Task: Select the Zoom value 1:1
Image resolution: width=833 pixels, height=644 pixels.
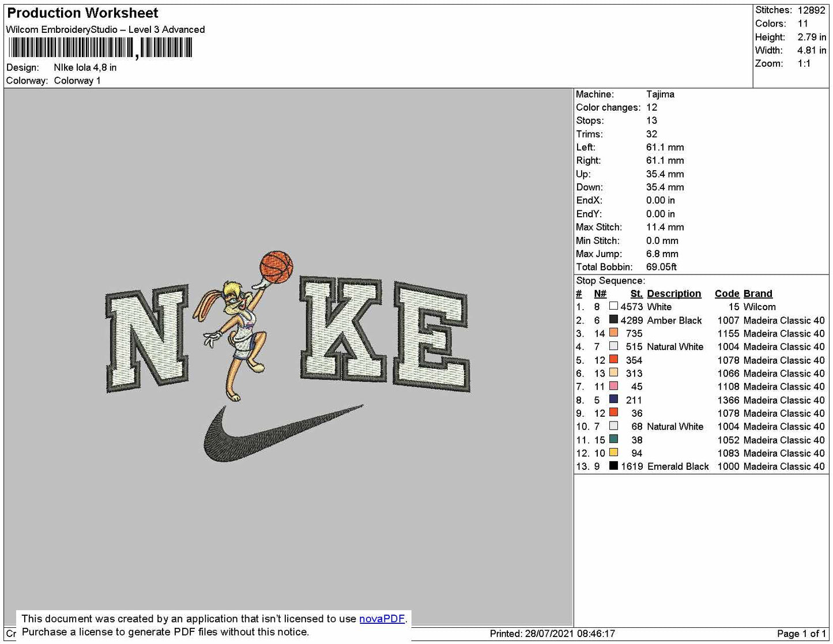Action: point(804,63)
